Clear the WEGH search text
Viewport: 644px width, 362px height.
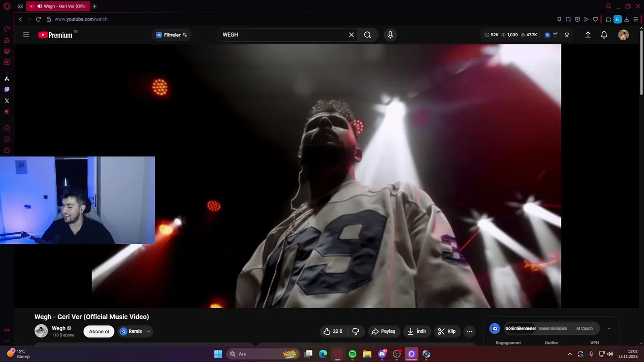click(x=351, y=35)
